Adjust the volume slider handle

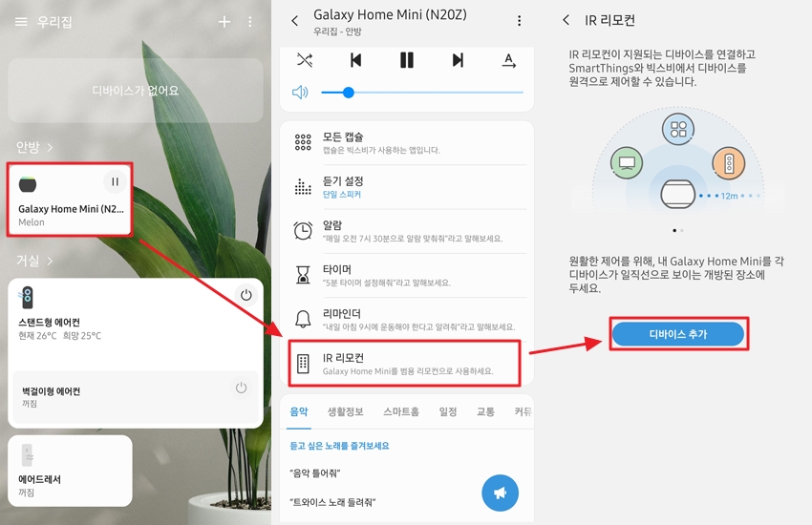pyautogui.click(x=349, y=93)
